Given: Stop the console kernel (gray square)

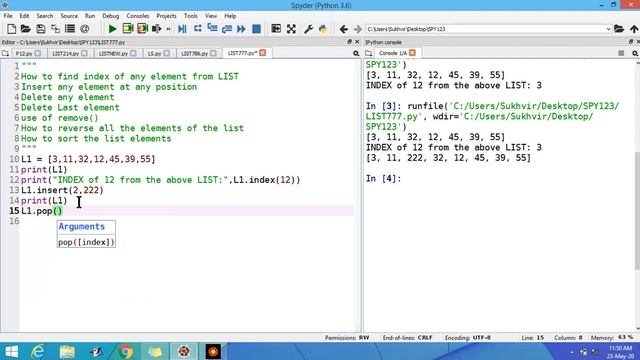Looking at the screenshot, I should pyautogui.click(x=621, y=53).
